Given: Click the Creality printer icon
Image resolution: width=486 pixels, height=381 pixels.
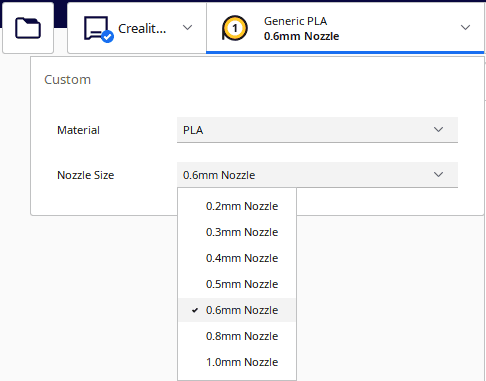Looking at the screenshot, I should click(99, 29).
